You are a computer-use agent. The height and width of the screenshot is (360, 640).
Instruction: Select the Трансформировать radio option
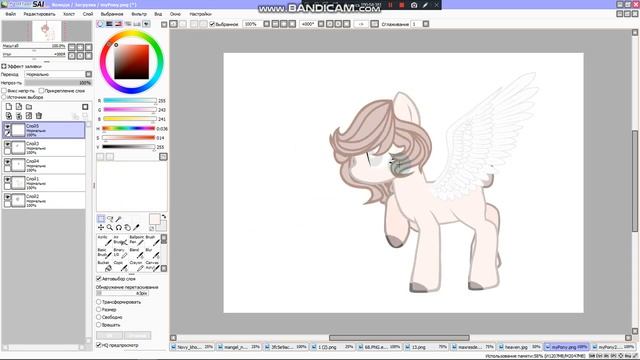98,302
